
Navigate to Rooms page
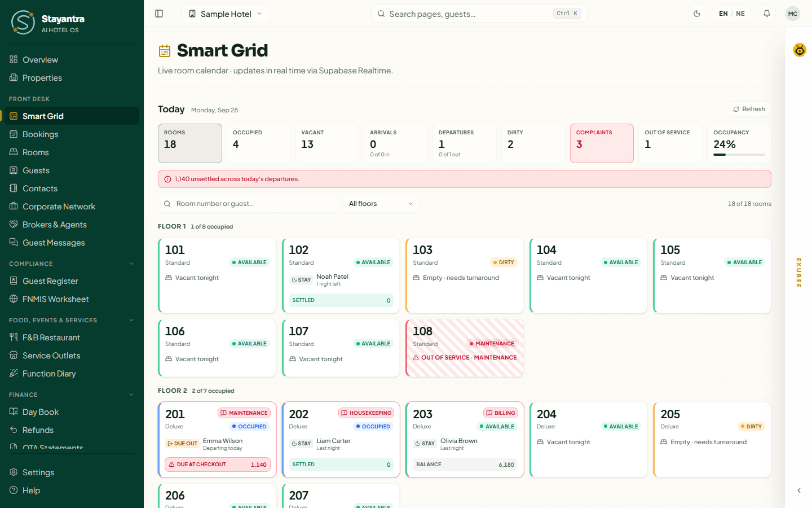point(72,152)
